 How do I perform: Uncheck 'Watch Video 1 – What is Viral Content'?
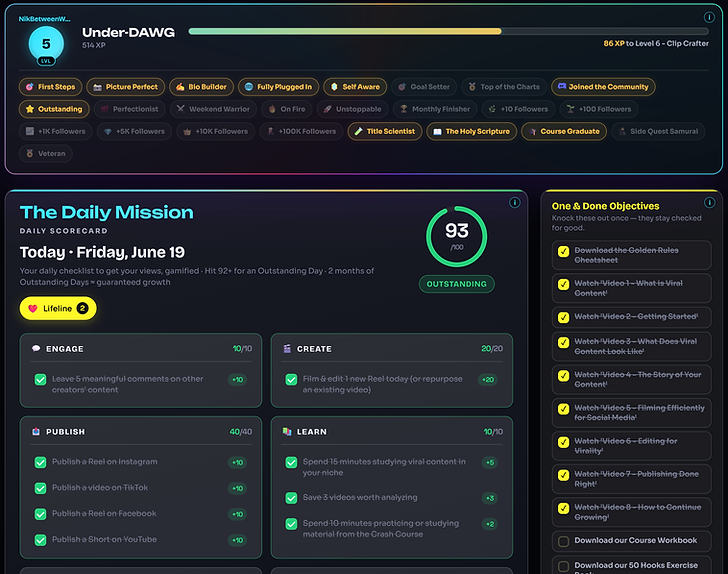coord(564,284)
